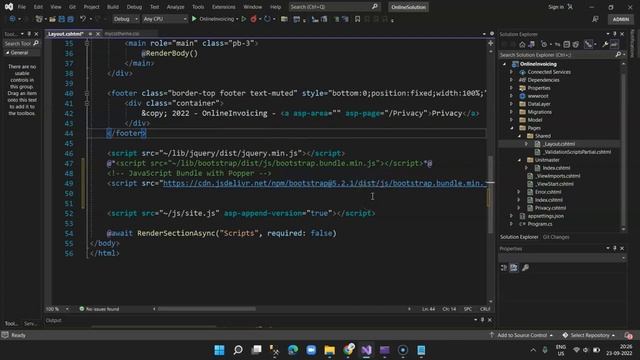The image size is (640, 360).
Task: Open the Build menu
Action: coord(113,7)
